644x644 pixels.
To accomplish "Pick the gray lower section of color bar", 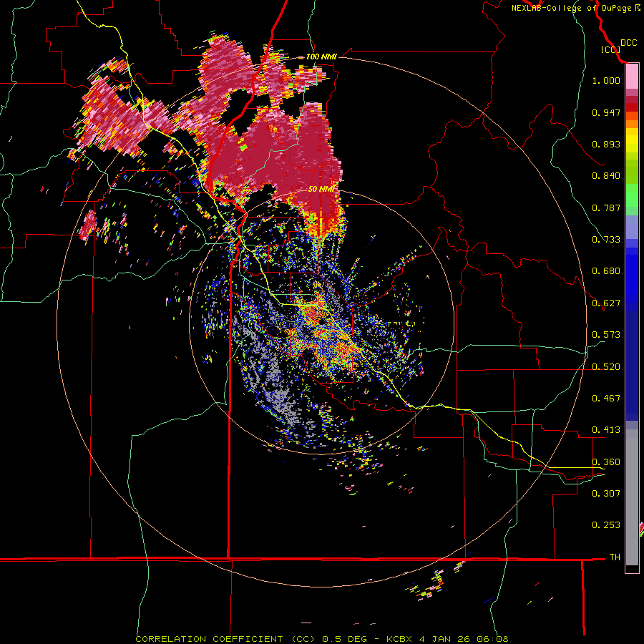I will [632, 497].
